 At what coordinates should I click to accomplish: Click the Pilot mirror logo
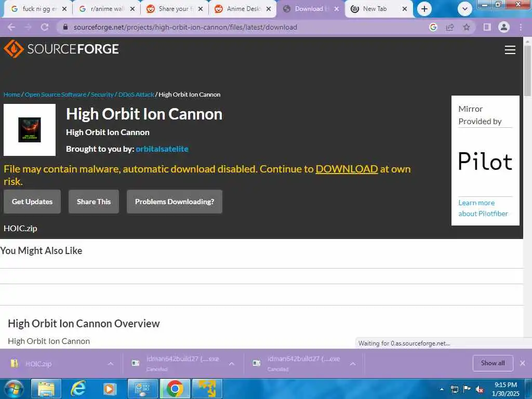485,162
